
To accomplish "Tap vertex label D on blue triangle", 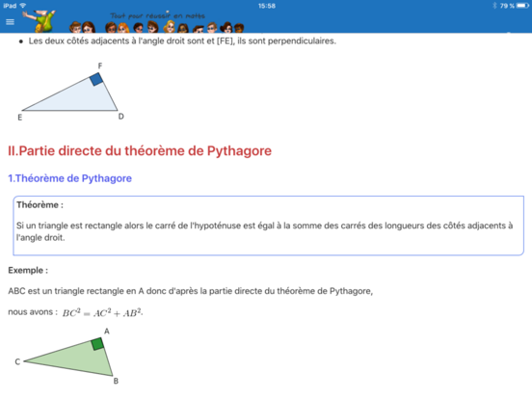I will click(121, 117).
